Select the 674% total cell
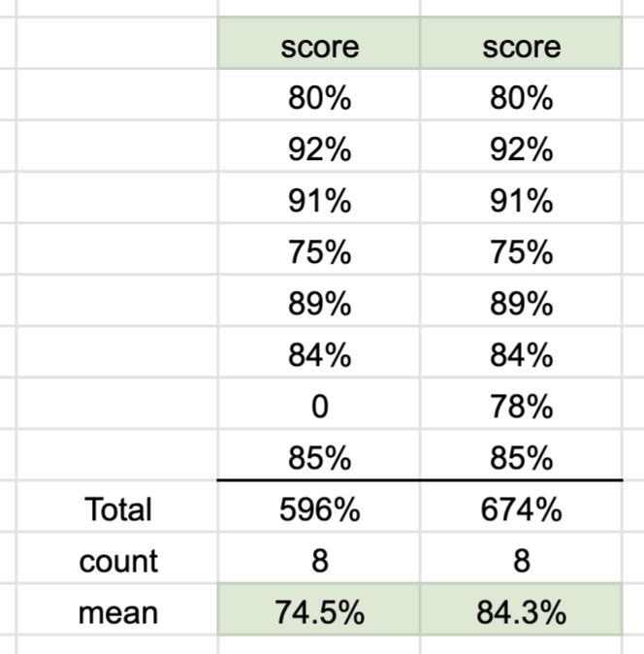 click(521, 507)
